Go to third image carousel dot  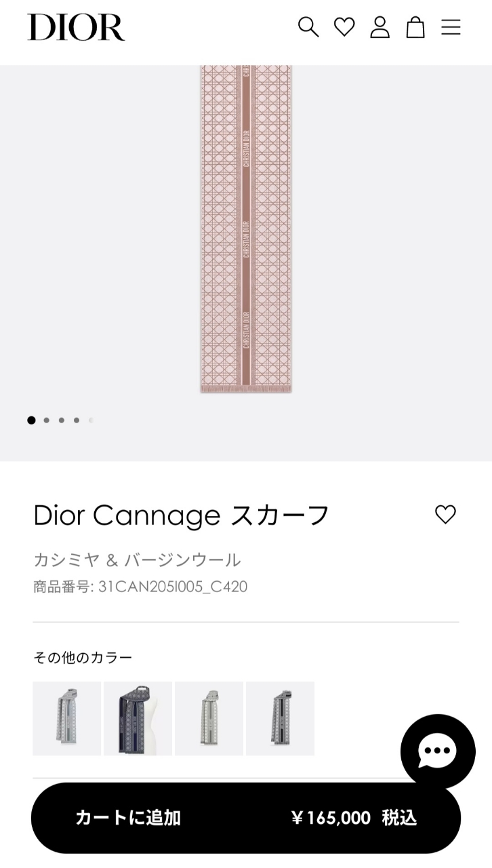point(61,420)
